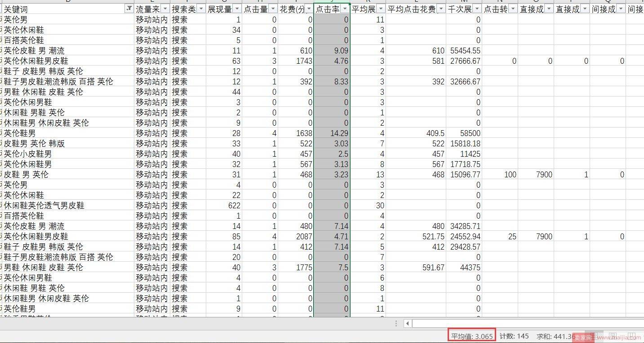Select cell 英伦小皮鞋男
The height and width of the screenshot is (343, 644).
click(x=68, y=154)
